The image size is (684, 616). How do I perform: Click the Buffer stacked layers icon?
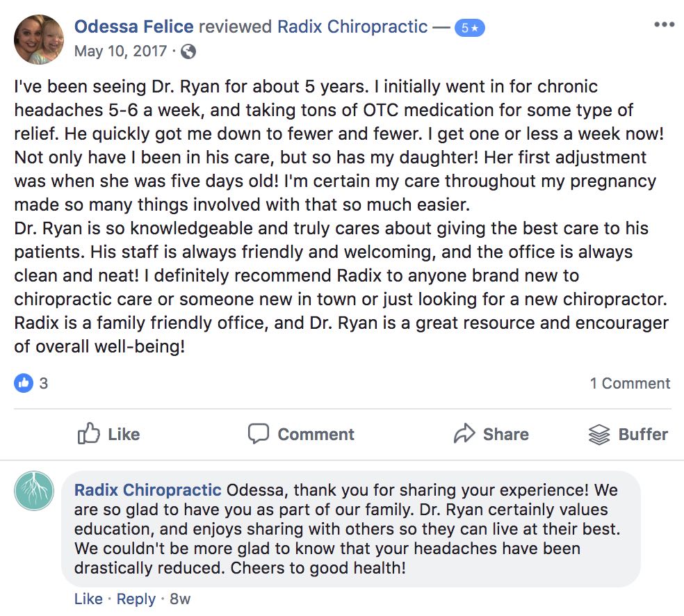598,435
